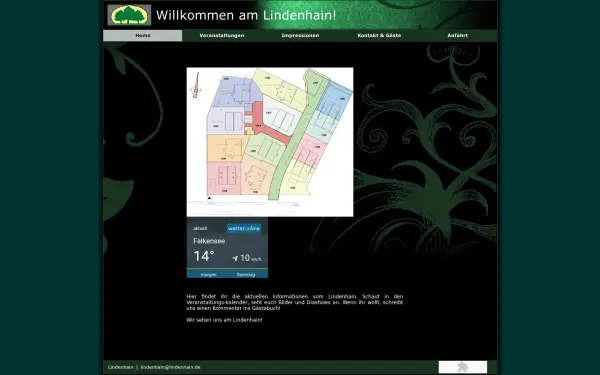
Task: Open the colored site plan image
Action: (270, 142)
